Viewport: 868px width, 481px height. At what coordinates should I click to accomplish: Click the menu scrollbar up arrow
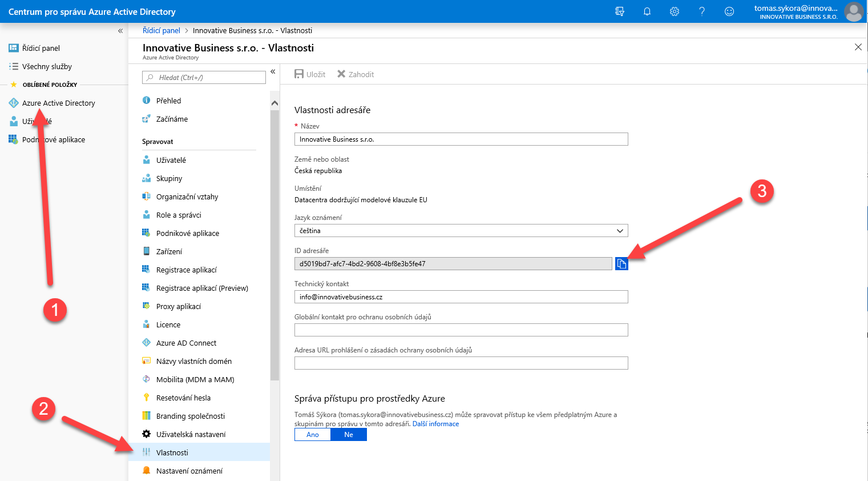[x=274, y=103]
